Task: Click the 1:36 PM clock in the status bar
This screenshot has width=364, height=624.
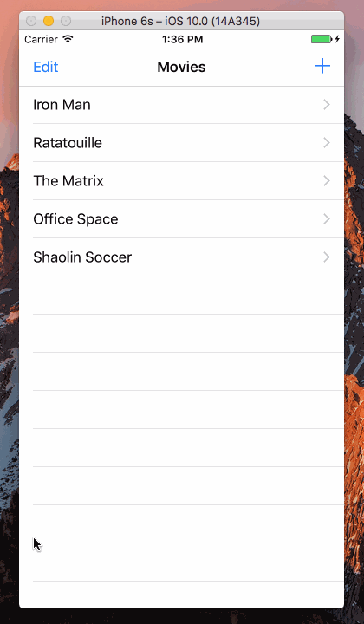Action: tap(183, 39)
